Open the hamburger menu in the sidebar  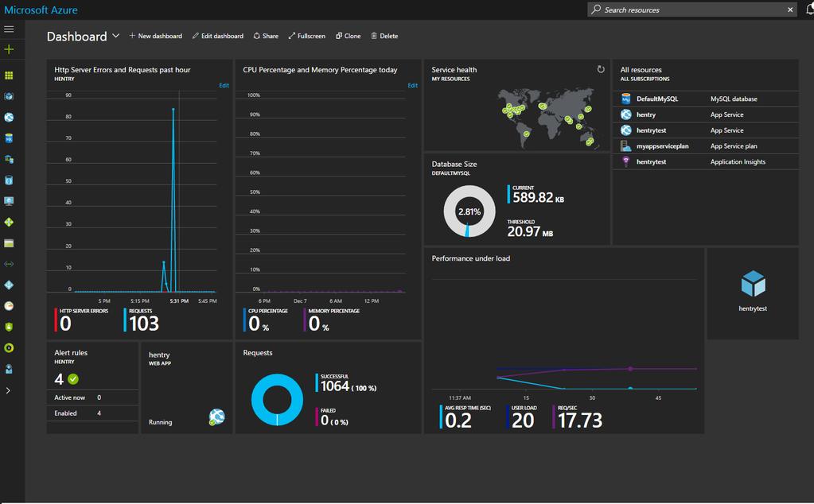(x=9, y=29)
